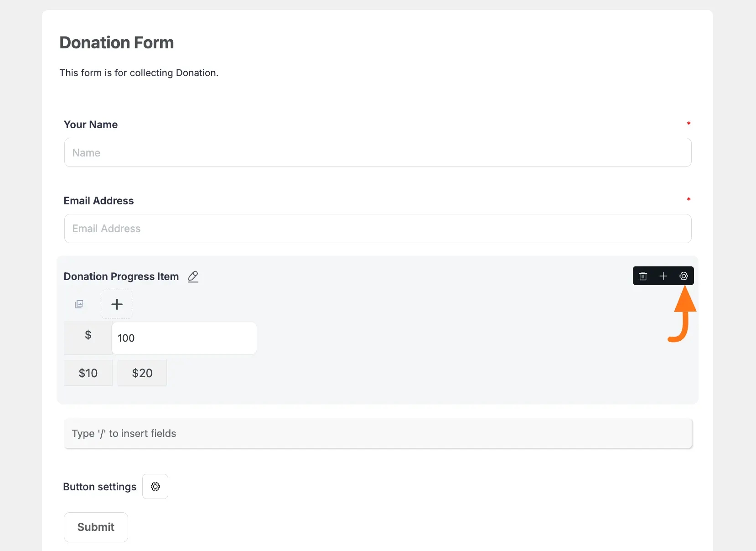Click the image gallery icon below the label
This screenshot has width=756, height=551.
coord(79,304)
